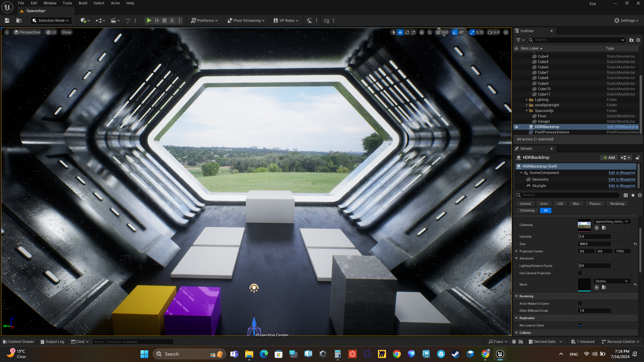Enable Use Camera Projection checkbox
This screenshot has width=644, height=362.
click(580, 273)
